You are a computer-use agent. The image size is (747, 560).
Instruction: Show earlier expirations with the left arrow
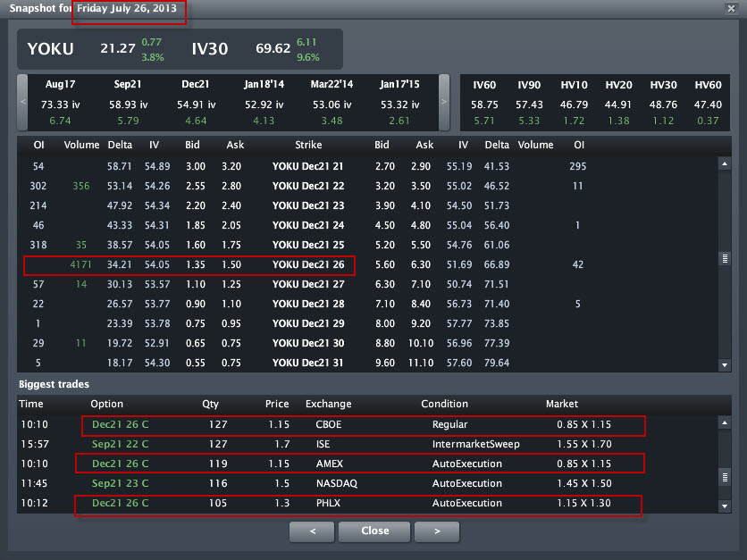(x=22, y=102)
